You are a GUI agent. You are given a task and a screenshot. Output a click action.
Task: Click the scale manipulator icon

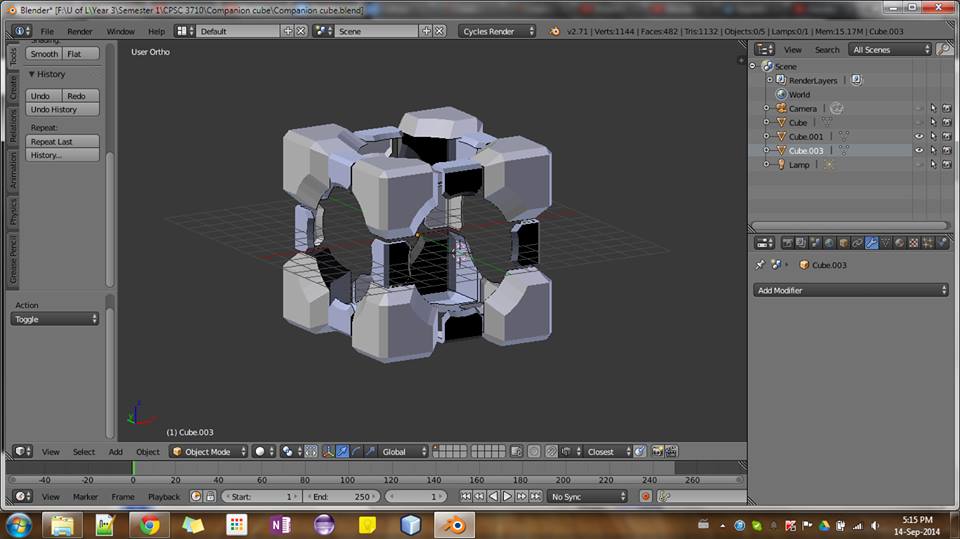click(x=370, y=451)
